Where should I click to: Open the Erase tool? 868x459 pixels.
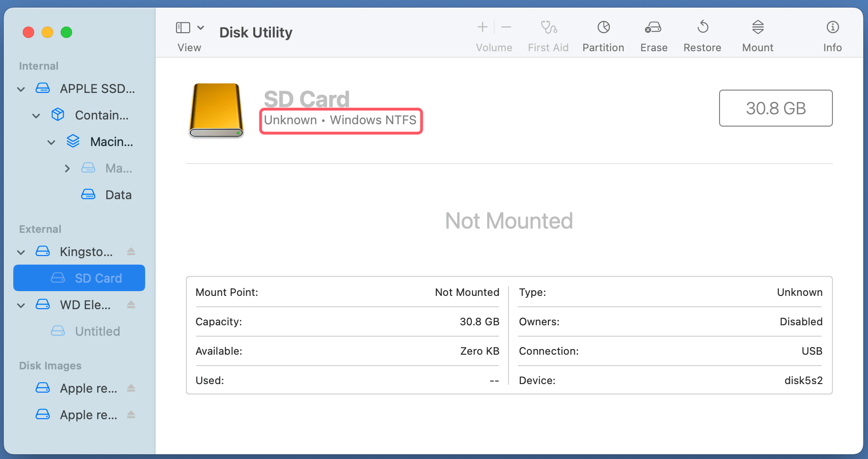coord(653,33)
